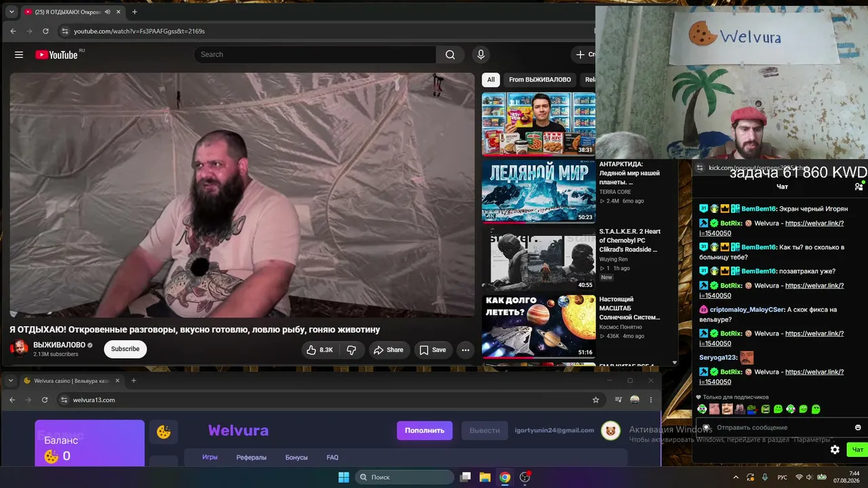
Task: Switch to Chrome on the taskbar
Action: pyautogui.click(x=505, y=477)
